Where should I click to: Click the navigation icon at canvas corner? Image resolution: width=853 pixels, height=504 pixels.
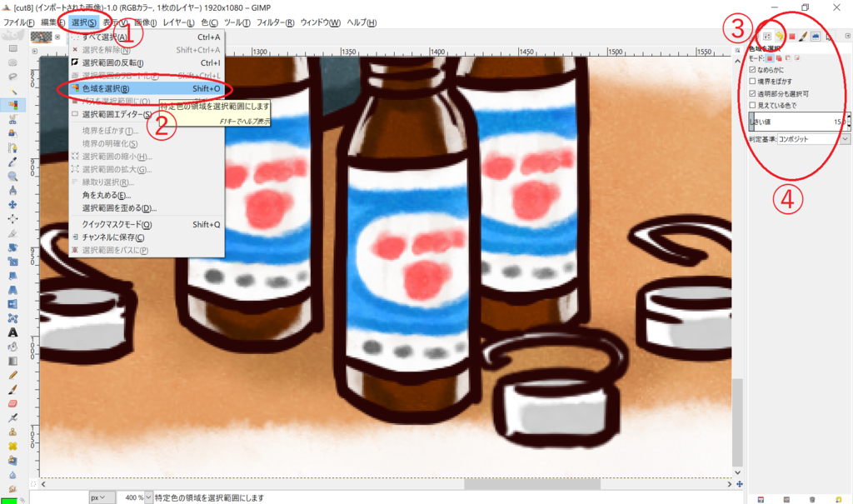click(740, 484)
